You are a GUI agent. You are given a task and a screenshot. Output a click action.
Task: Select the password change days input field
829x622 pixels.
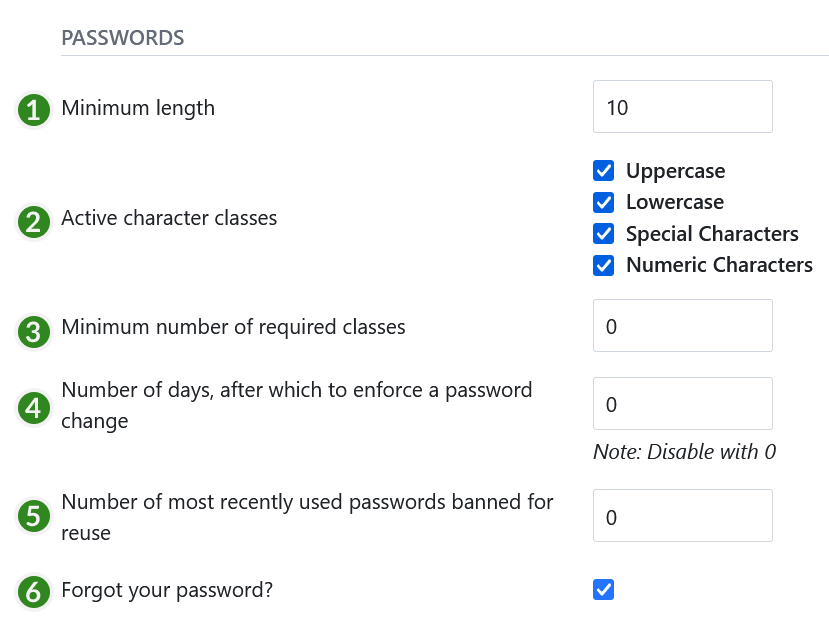coord(682,404)
